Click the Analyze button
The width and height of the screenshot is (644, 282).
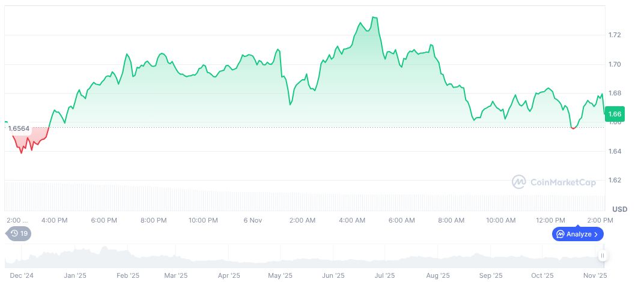point(577,234)
